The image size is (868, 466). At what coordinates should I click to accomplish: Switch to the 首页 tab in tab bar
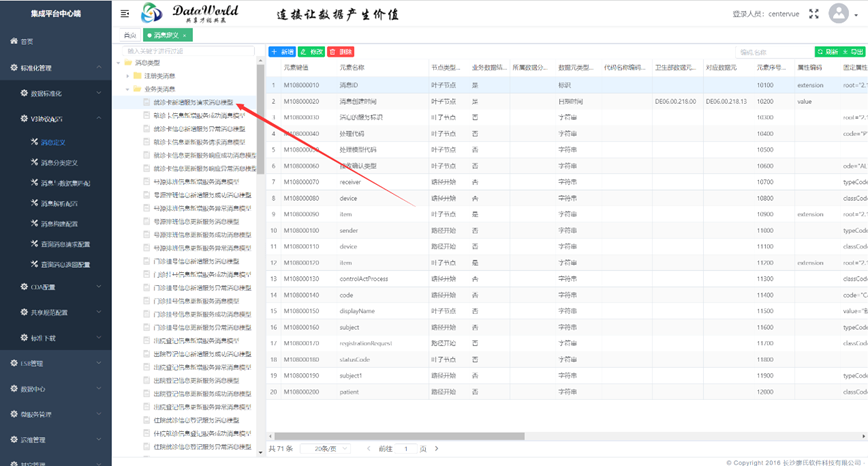tap(130, 35)
